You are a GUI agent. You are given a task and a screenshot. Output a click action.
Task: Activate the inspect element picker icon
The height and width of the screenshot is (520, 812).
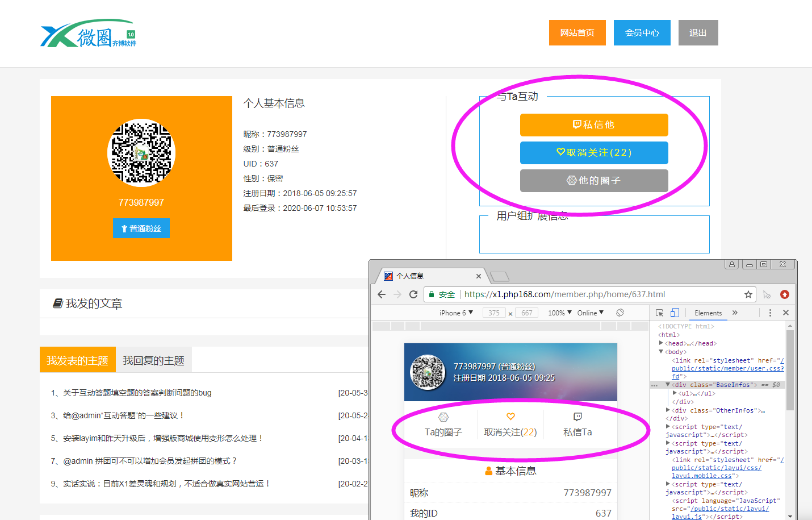point(659,313)
